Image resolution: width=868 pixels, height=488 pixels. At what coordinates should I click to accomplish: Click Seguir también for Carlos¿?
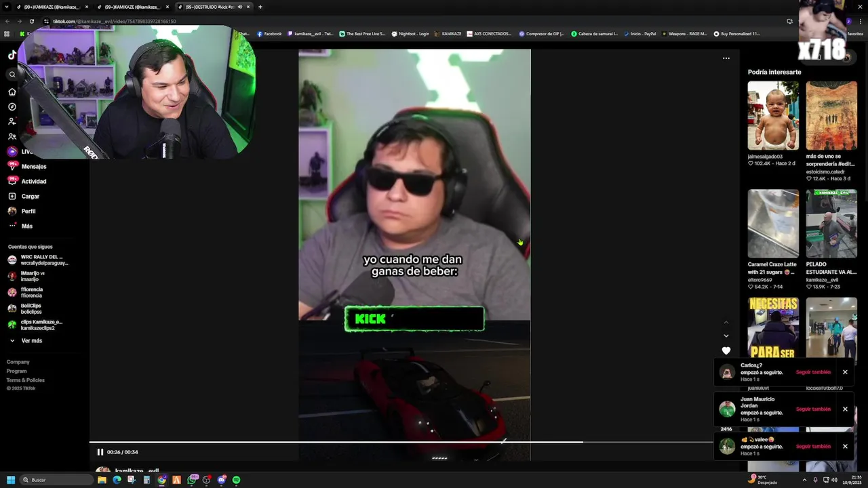813,372
